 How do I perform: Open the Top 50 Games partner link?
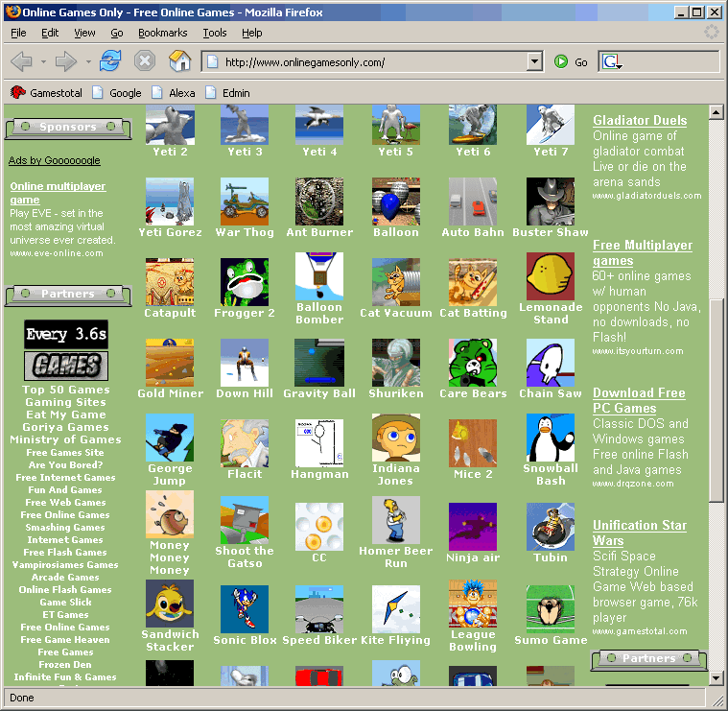click(66, 390)
